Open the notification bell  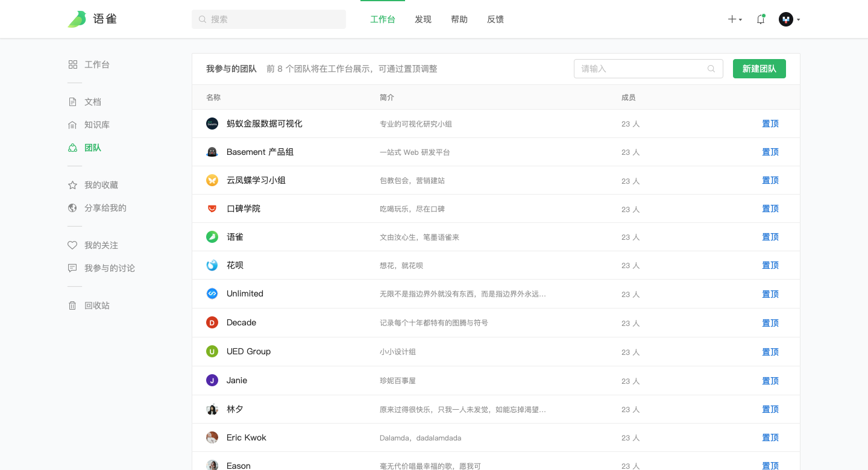(761, 19)
